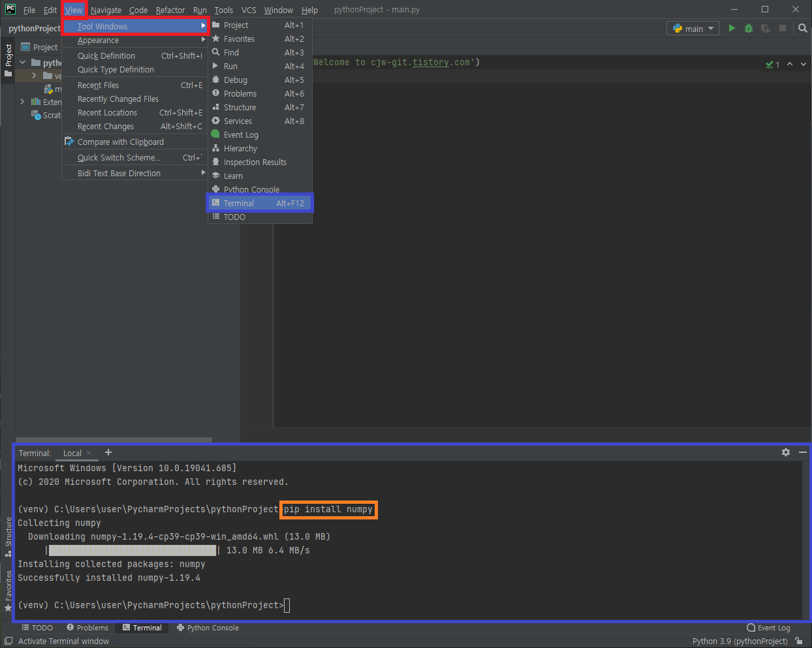Select Hierarchy in Tool Windows submenu
The image size is (812, 648).
(260, 149)
